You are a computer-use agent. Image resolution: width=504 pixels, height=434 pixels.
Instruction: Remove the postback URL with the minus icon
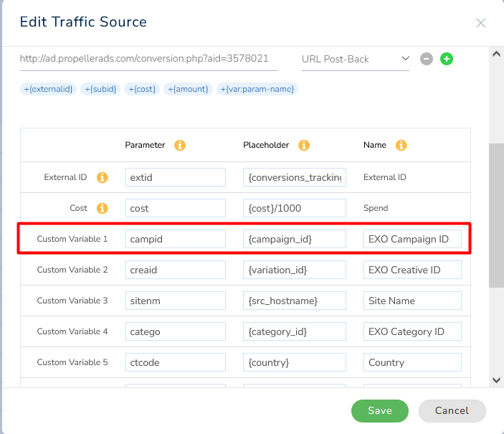pyautogui.click(x=427, y=59)
